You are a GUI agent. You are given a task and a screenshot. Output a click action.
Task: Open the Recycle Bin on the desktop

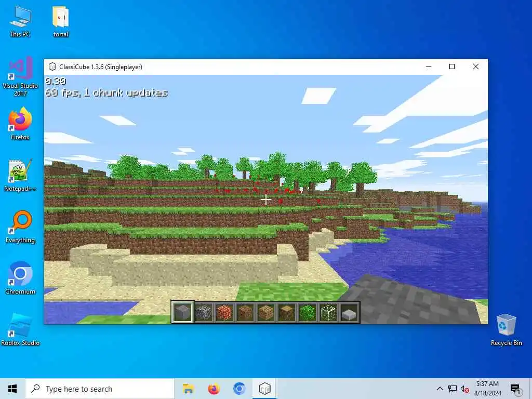[506, 329]
